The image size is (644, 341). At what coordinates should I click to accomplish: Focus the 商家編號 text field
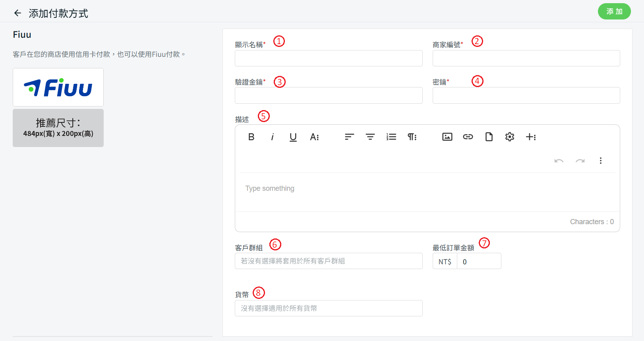tap(526, 58)
